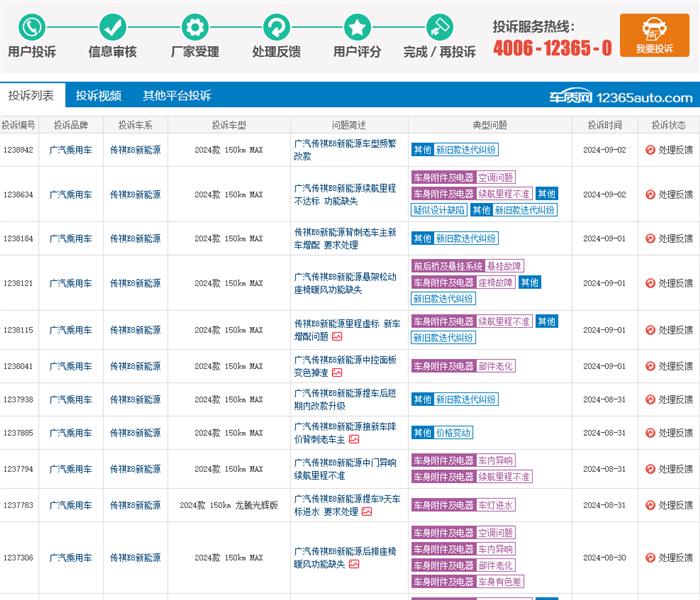Open complaint 传祺E8新能源背刺老车主新车增配

pyautogui.click(x=345, y=238)
